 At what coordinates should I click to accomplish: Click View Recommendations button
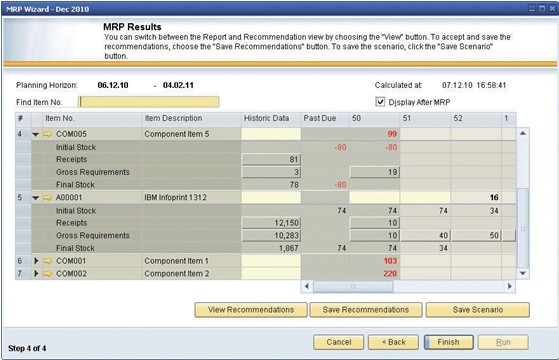coord(251,310)
